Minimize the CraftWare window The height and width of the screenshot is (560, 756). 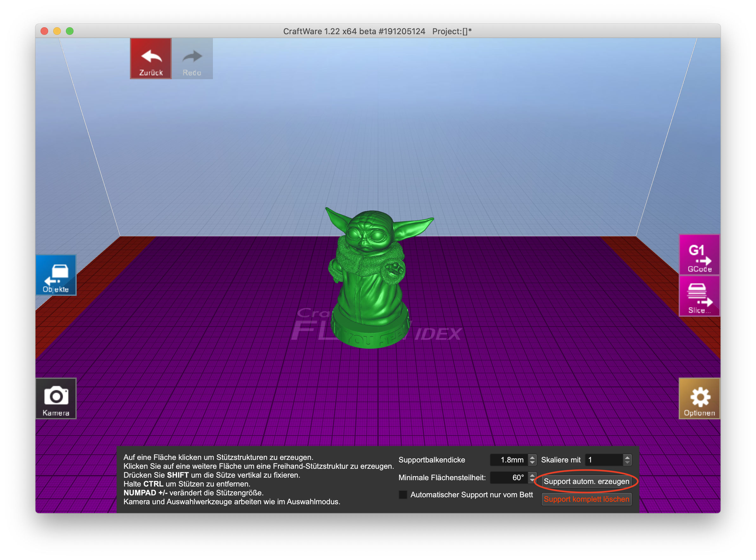(x=57, y=31)
